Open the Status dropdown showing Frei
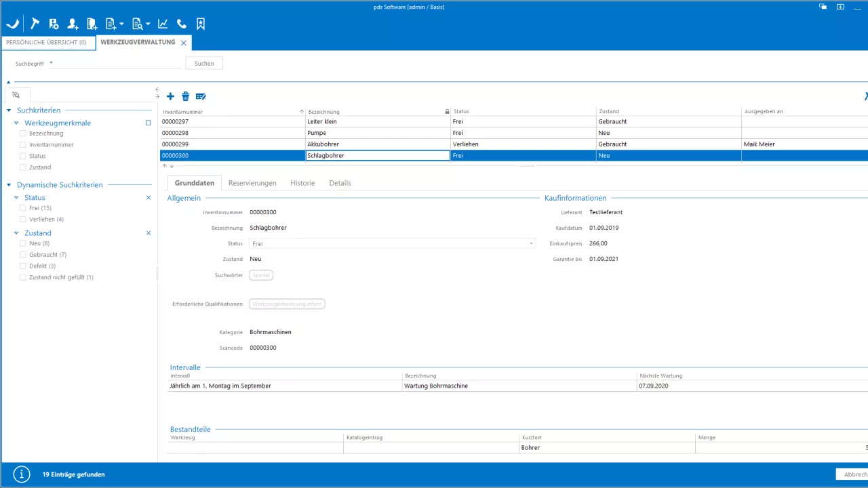The height and width of the screenshot is (488, 868). pos(392,243)
